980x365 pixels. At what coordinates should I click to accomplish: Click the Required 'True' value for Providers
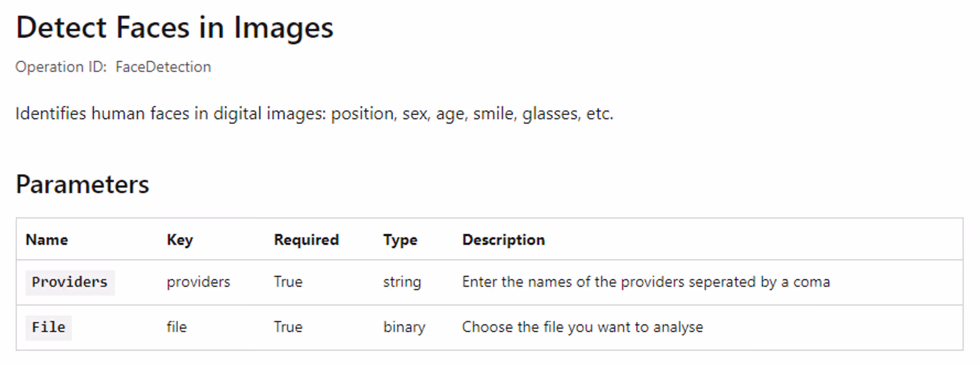288,282
